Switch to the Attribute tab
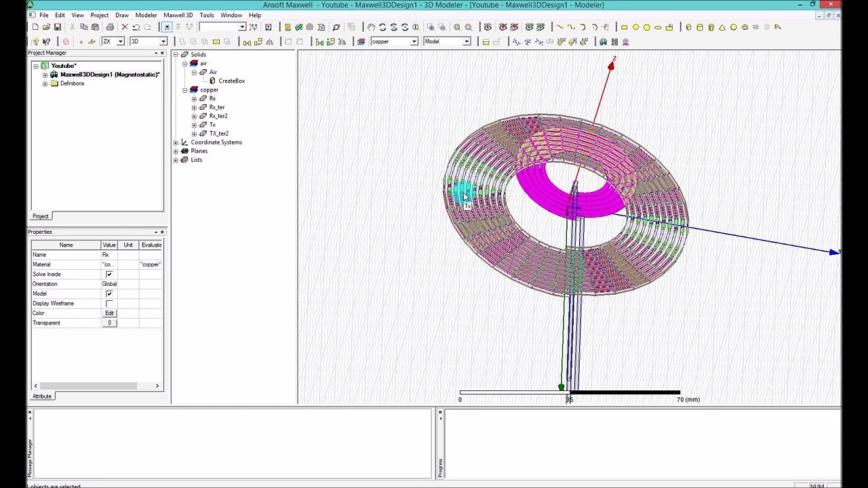 point(42,396)
